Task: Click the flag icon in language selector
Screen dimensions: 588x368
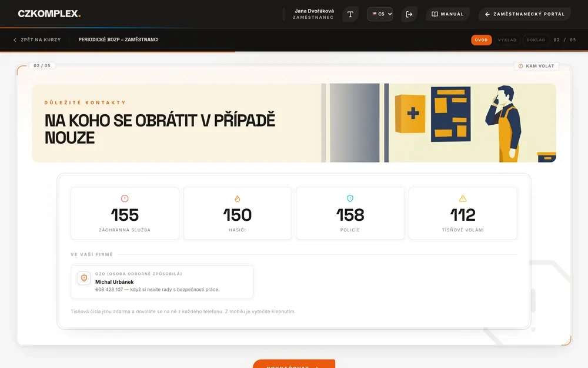Action: (x=374, y=14)
